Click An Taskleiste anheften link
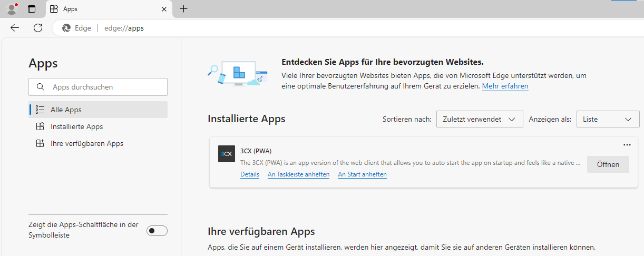Image resolution: width=644 pixels, height=256 pixels. 298,174
